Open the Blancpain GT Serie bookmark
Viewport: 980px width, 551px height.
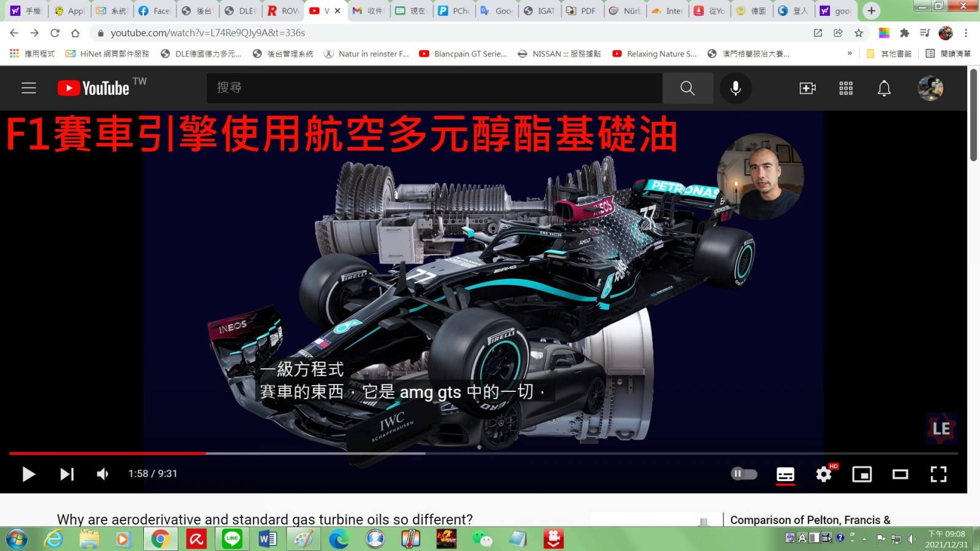click(x=463, y=54)
